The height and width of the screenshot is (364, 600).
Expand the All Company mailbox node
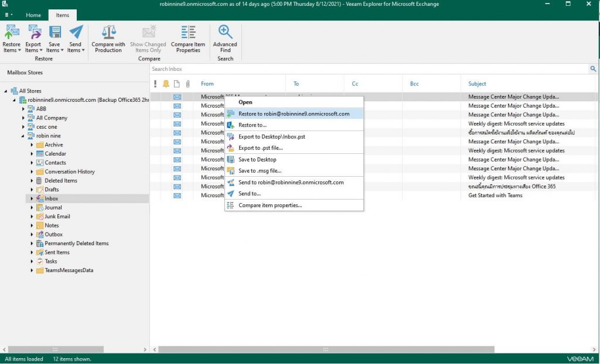pos(23,118)
